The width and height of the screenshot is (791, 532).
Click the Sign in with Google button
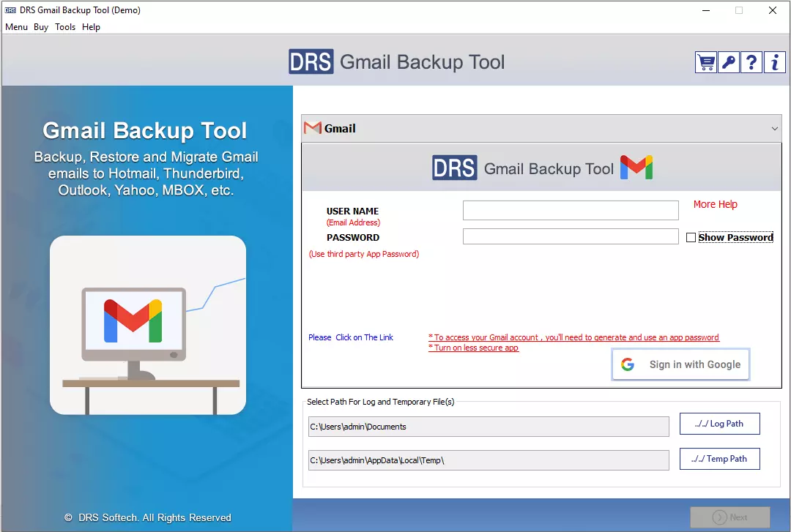(x=680, y=364)
